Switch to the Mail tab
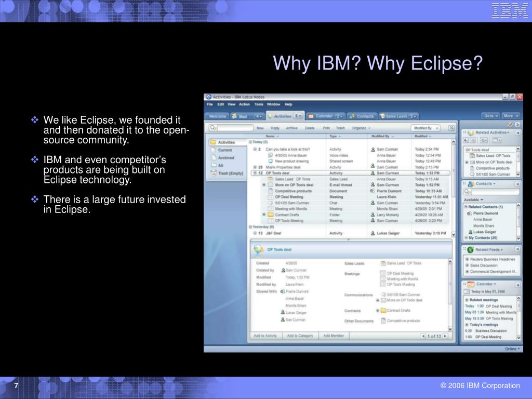532x399 pixels. click(247, 116)
